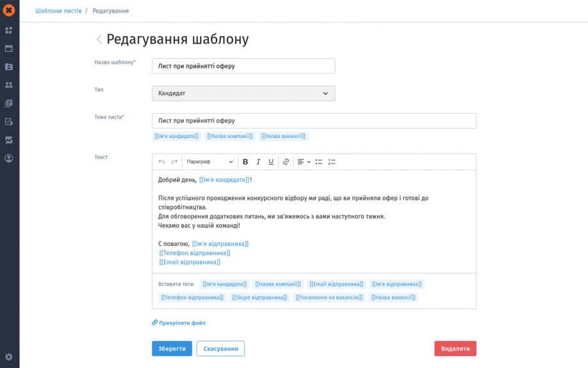Insert a hyperlink using the link icon
Image resolution: width=588 pixels, height=368 pixels.
click(x=286, y=162)
